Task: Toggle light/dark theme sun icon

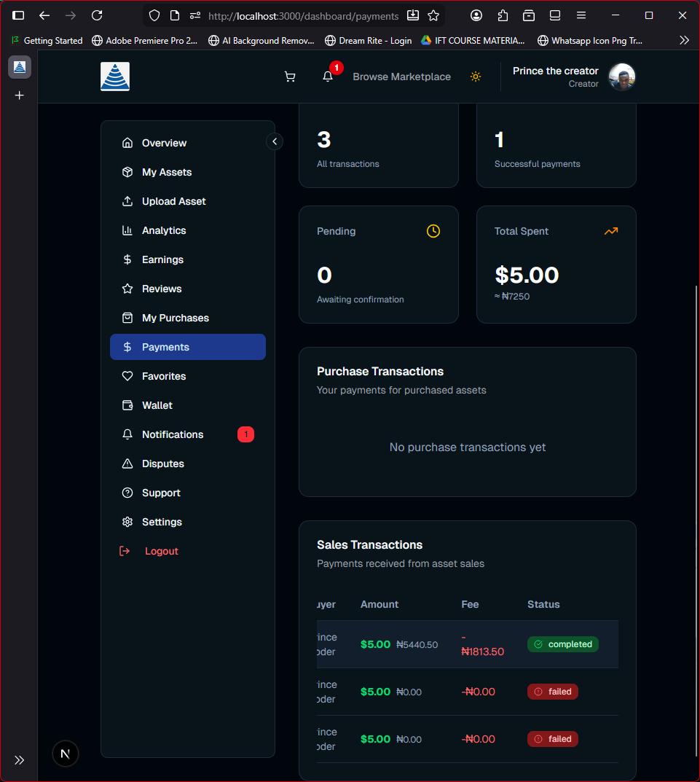Action: tap(476, 77)
